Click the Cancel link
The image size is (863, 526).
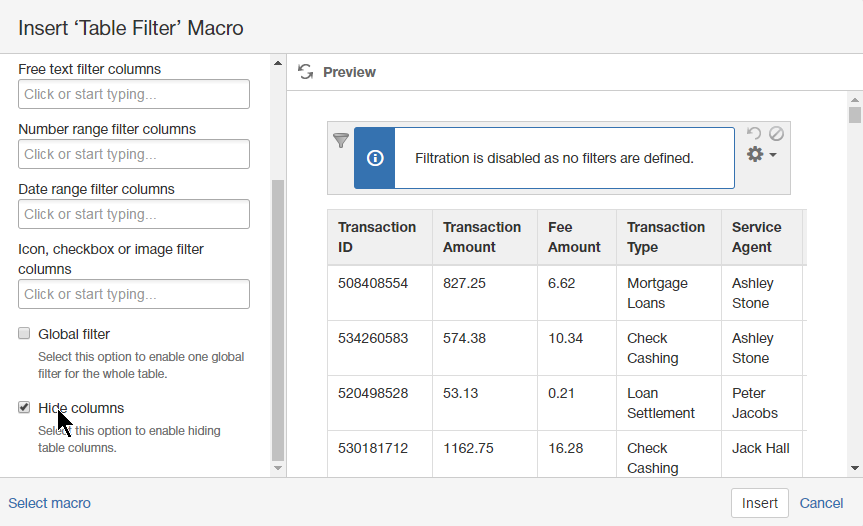coord(821,503)
